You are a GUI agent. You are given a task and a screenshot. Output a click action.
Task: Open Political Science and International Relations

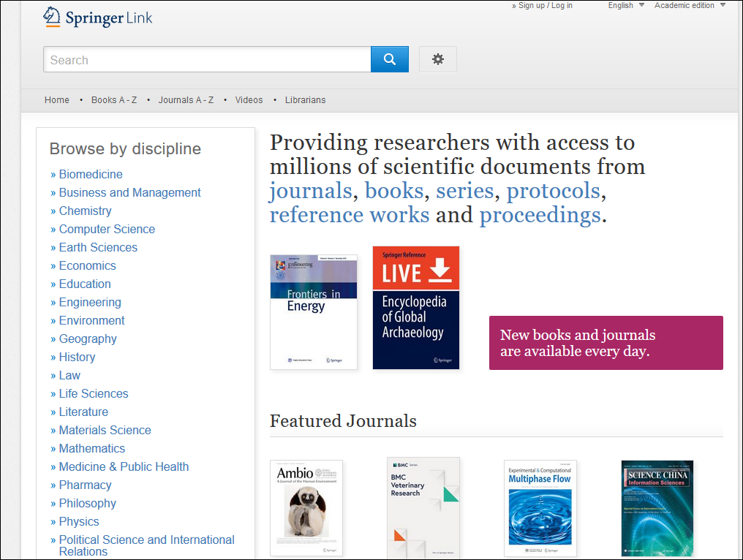pos(146,545)
